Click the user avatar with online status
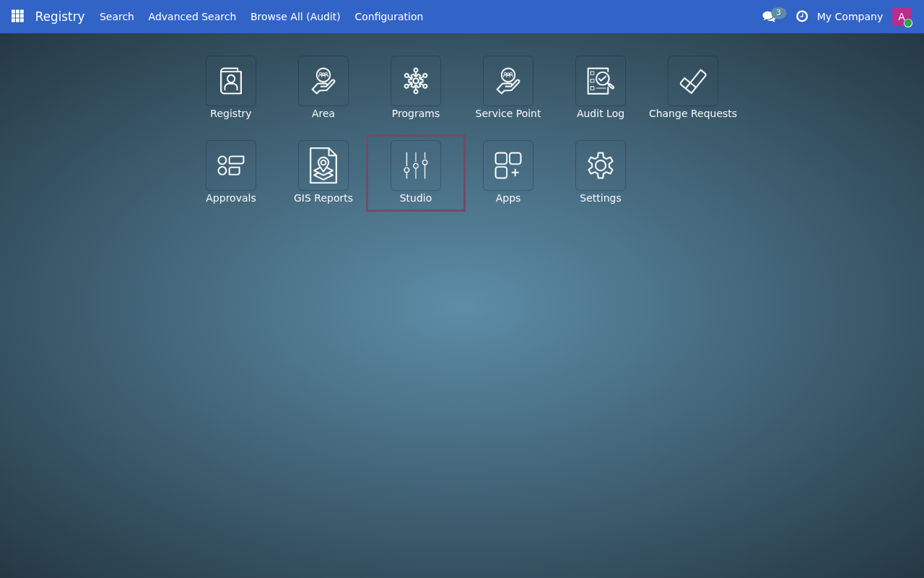Viewport: 924px width, 578px height. click(901, 16)
